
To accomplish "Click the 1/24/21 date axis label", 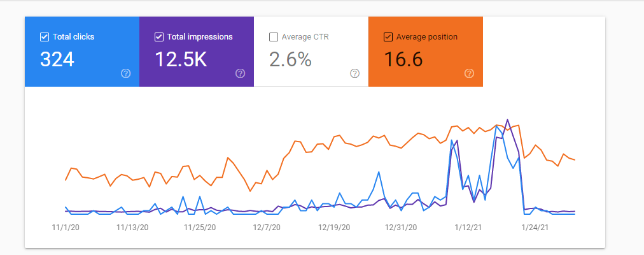I will (x=535, y=227).
